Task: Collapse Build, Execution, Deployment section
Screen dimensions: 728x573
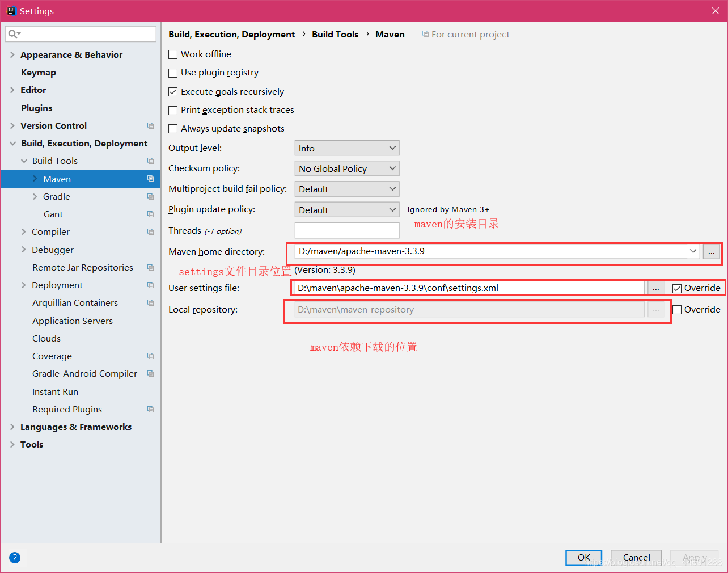Action: click(x=12, y=143)
